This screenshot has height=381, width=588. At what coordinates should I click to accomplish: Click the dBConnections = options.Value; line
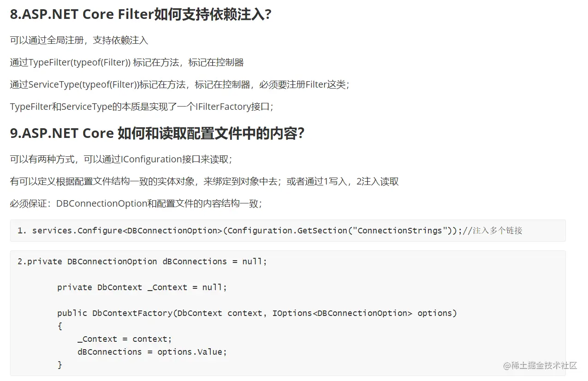[152, 352]
